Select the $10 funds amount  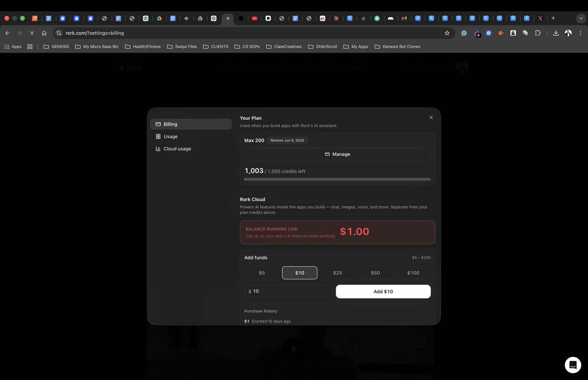[299, 273]
